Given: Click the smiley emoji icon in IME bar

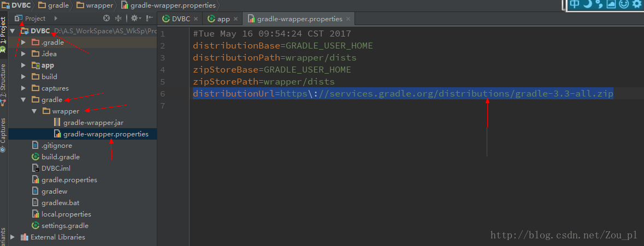Looking at the screenshot, I should tap(623, 4).
